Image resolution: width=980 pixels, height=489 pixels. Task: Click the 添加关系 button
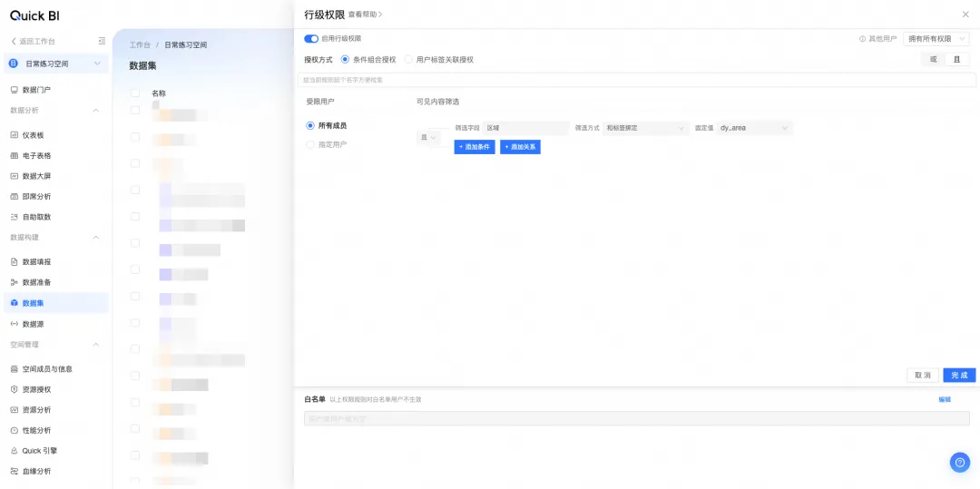(x=520, y=147)
